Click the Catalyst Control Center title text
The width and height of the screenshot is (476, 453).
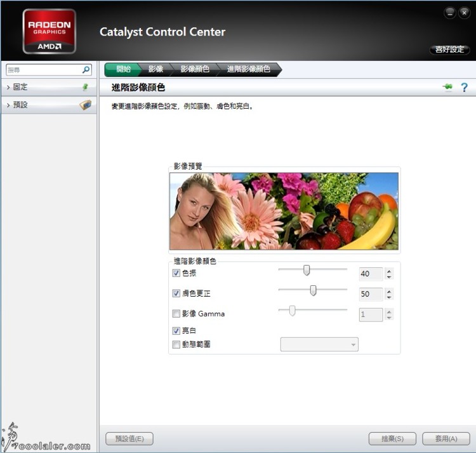[x=162, y=32]
